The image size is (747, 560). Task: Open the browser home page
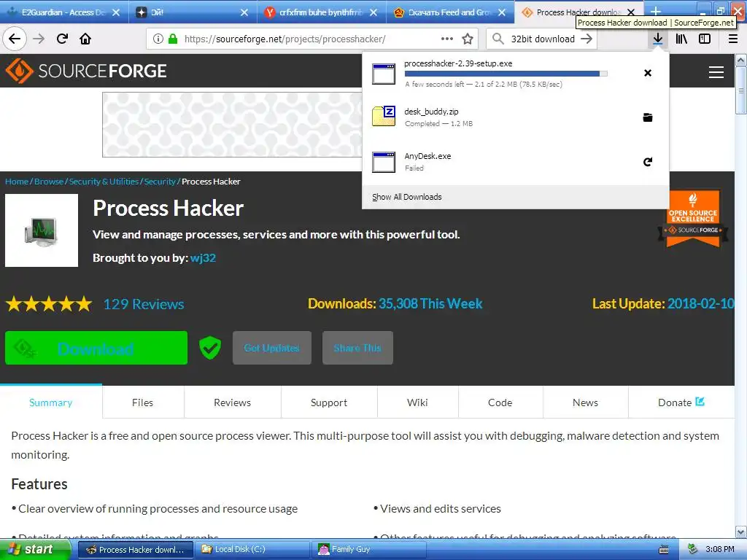[x=85, y=39]
